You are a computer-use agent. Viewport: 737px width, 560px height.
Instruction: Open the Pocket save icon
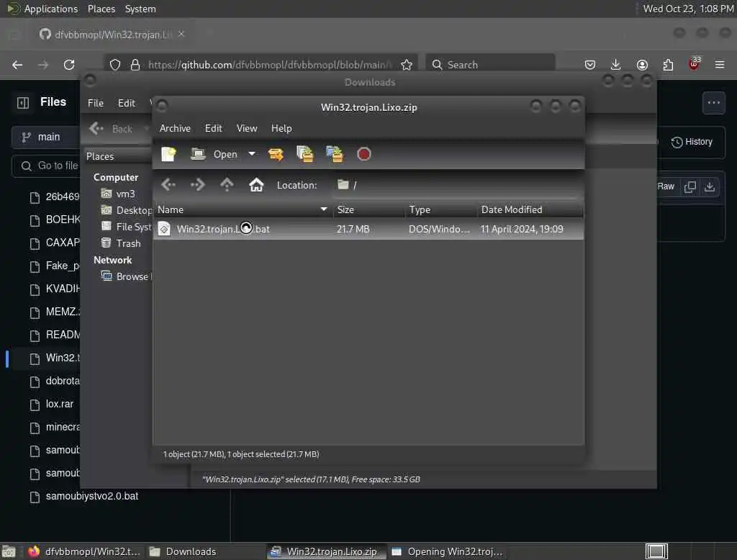click(590, 65)
